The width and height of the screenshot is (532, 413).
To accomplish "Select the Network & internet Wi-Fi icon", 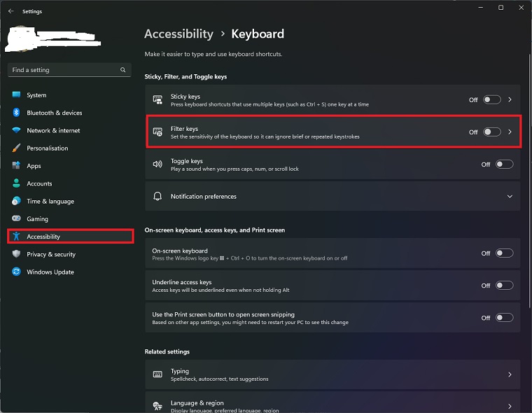I will (16, 130).
